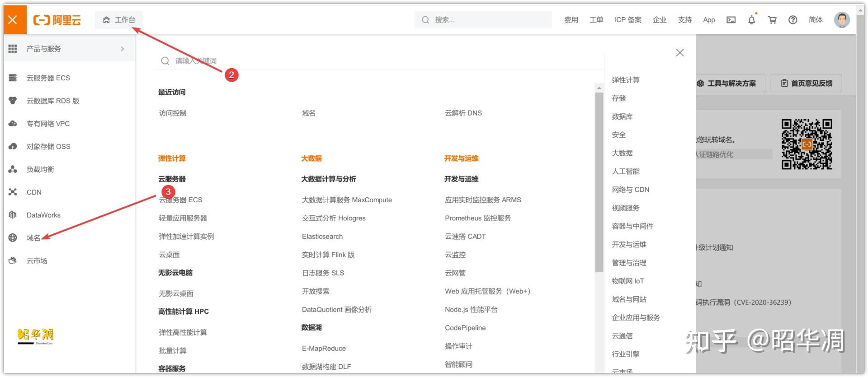Image resolution: width=868 pixels, height=377 pixels.
Task: Open 无影云桌面 product link
Action: point(176,294)
